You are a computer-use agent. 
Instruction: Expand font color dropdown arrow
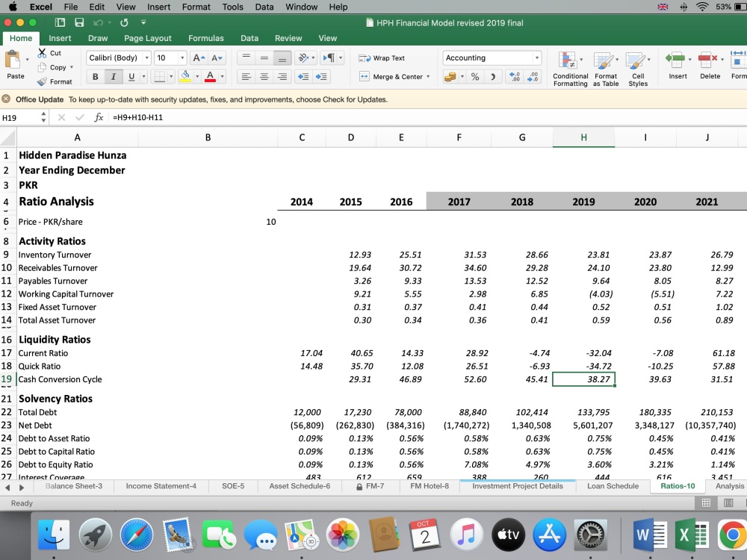[x=222, y=76]
